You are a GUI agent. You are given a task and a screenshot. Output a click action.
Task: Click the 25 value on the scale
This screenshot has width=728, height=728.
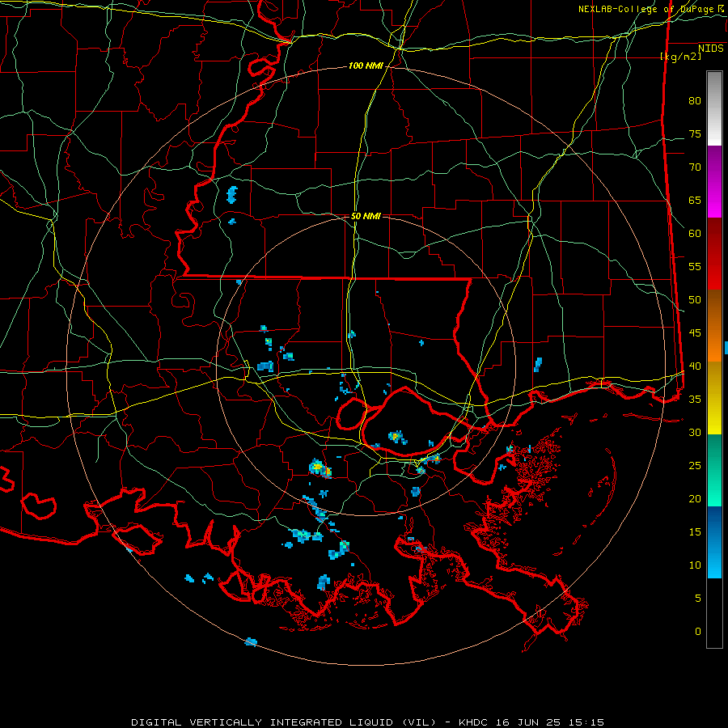(695, 465)
